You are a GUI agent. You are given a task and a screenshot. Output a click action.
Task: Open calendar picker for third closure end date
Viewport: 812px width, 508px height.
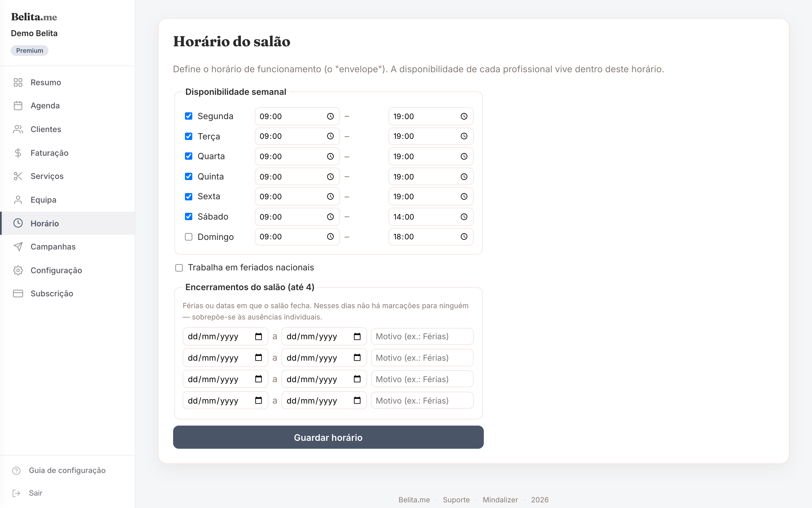click(357, 379)
